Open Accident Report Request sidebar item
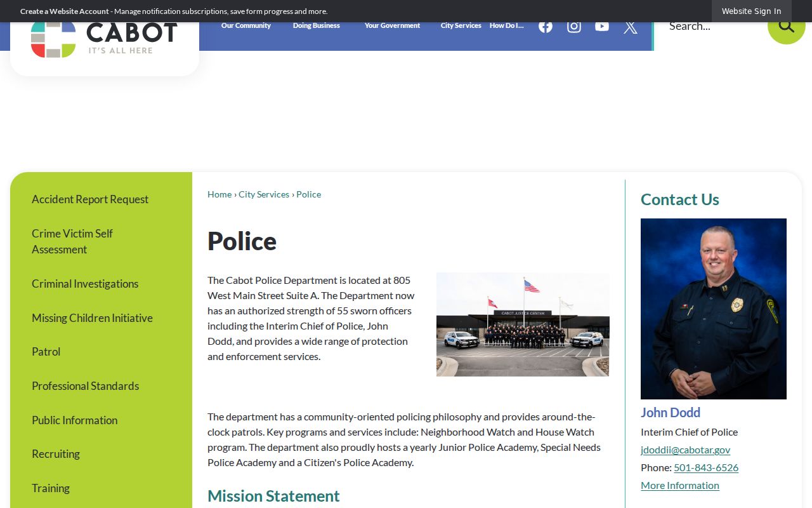The height and width of the screenshot is (508, 812). click(90, 199)
